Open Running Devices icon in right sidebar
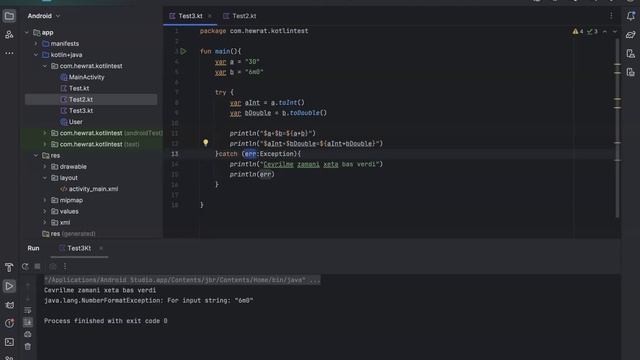Image resolution: width=640 pixels, height=360 pixels. pyautogui.click(x=631, y=72)
